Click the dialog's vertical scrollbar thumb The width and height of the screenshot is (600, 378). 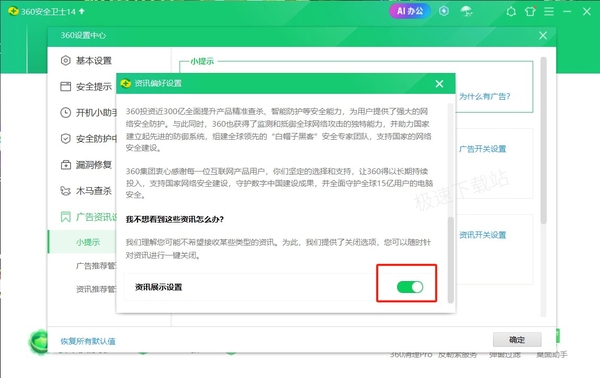coord(450,260)
